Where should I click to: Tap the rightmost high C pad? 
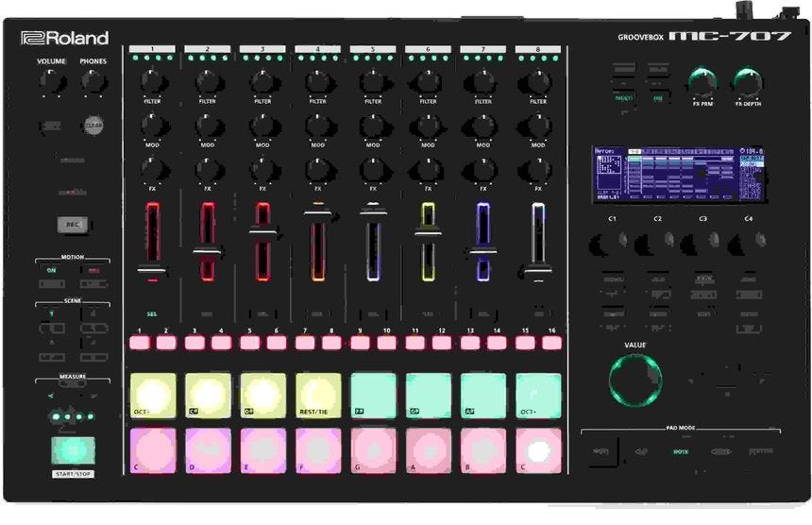coord(538,450)
